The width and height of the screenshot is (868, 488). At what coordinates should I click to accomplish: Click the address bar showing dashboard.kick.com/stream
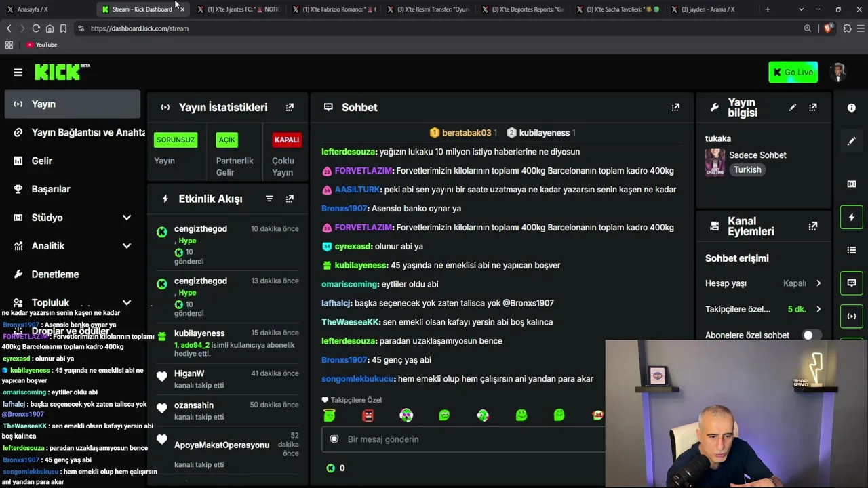(434, 28)
